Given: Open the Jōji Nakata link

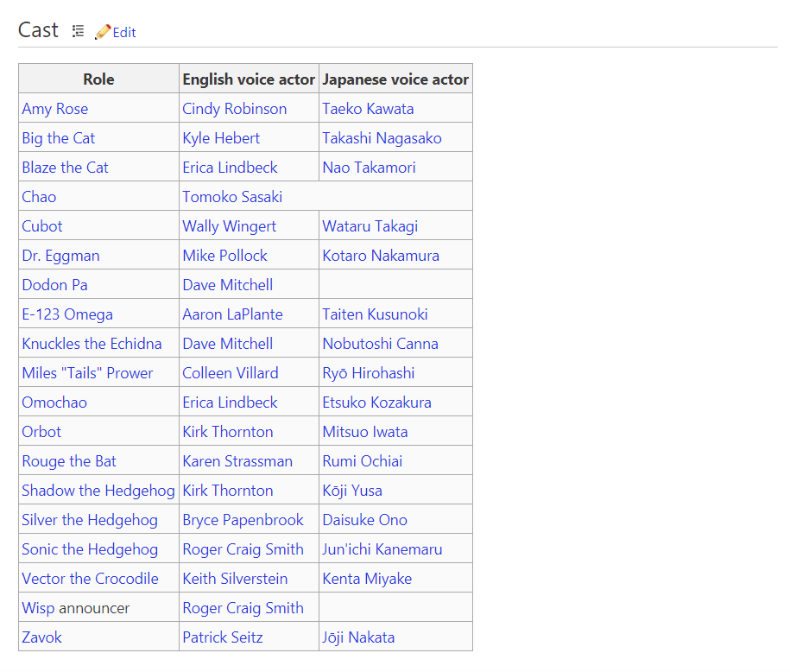Looking at the screenshot, I should click(358, 637).
